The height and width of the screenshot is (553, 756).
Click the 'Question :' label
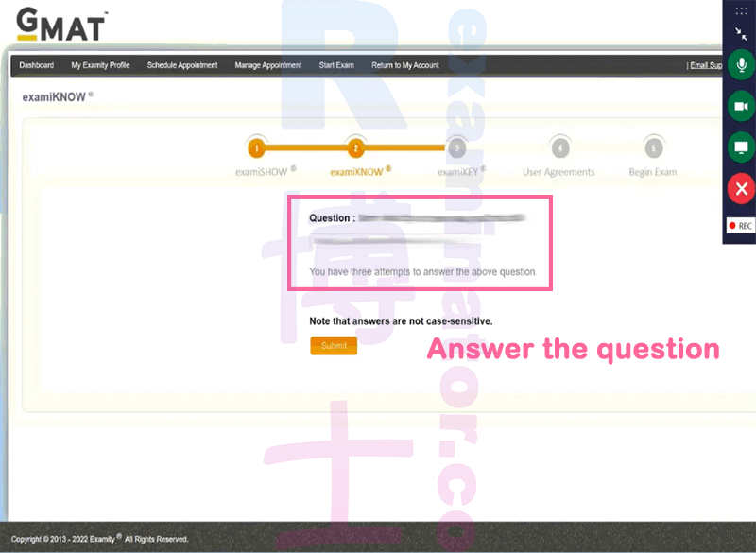pos(333,218)
